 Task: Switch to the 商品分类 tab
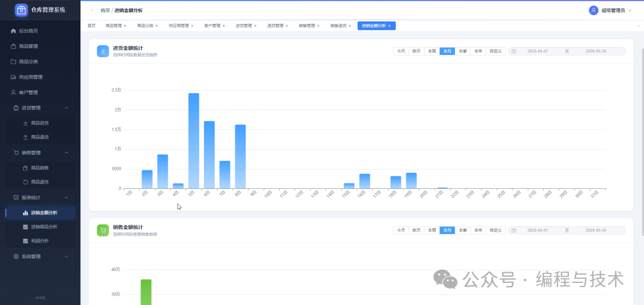145,26
